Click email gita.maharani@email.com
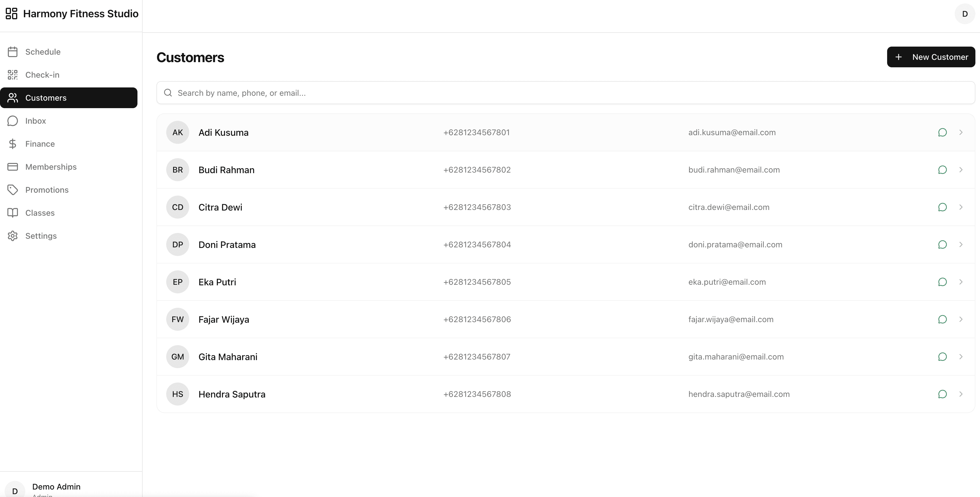This screenshot has width=980, height=497. (736, 357)
